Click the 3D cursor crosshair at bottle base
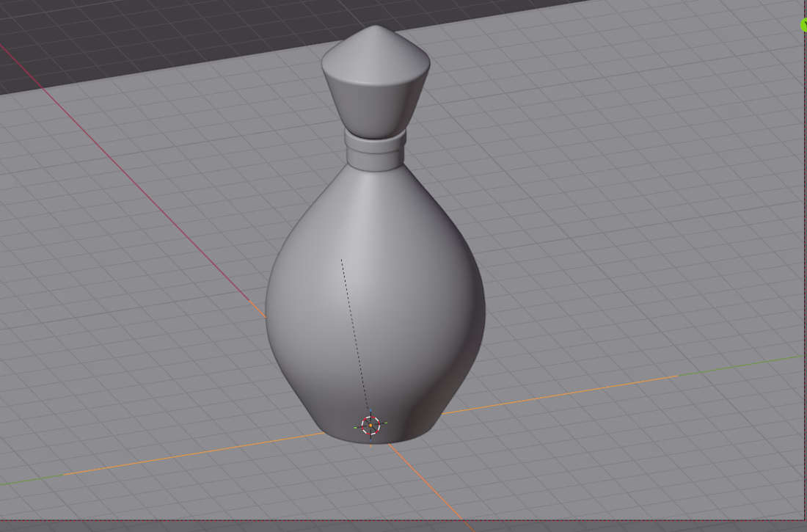Screen dimensions: 807x532 370,426
